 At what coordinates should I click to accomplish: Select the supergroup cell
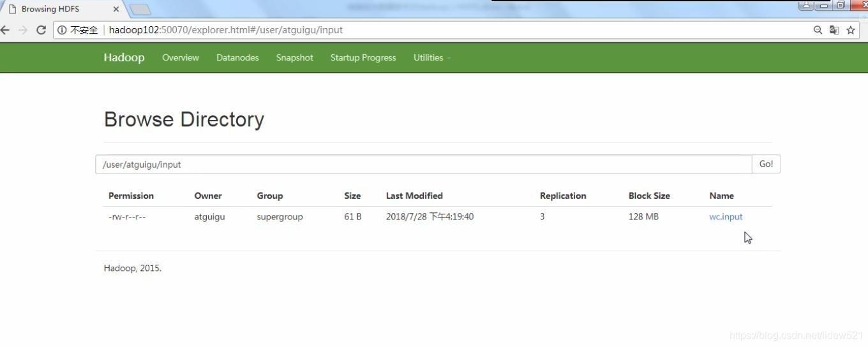[x=280, y=217]
